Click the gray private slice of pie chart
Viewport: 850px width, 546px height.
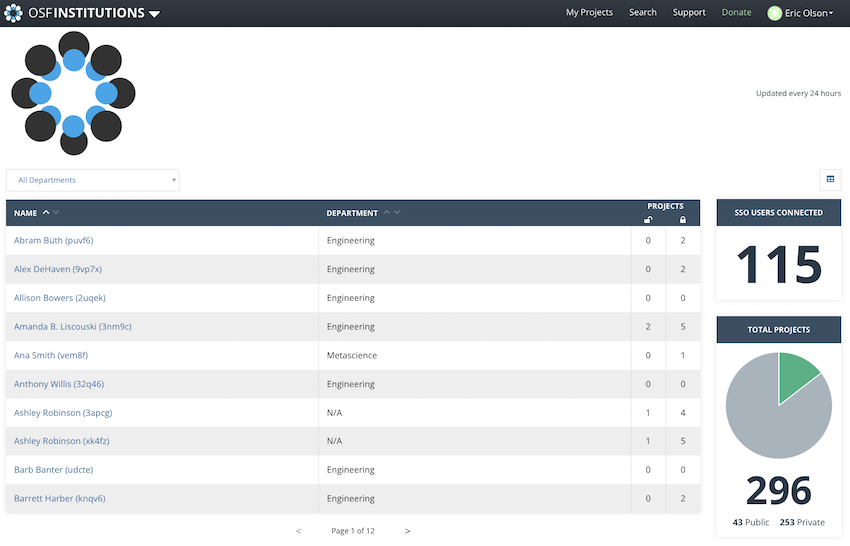coord(765,420)
